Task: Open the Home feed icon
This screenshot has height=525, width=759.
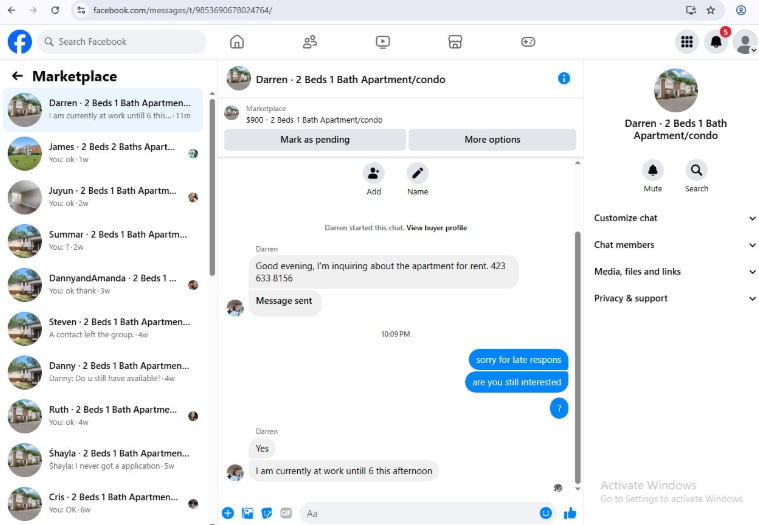Action: pyautogui.click(x=237, y=42)
